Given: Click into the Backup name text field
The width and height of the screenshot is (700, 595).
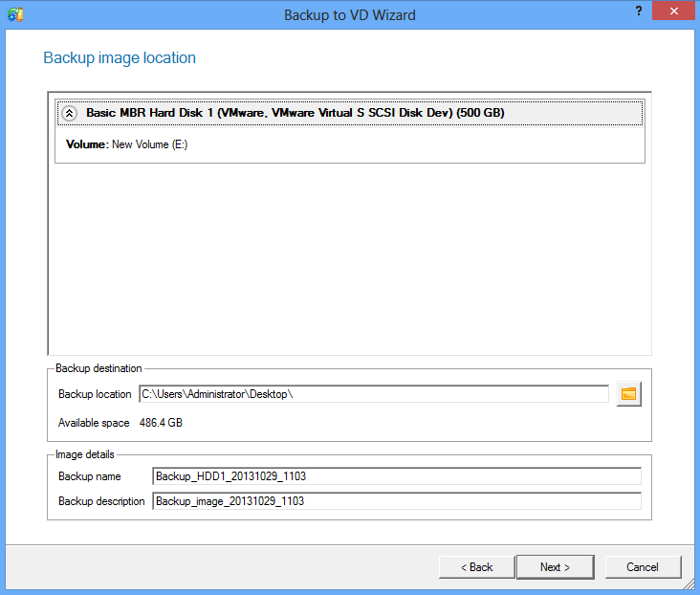Looking at the screenshot, I should tap(396, 476).
